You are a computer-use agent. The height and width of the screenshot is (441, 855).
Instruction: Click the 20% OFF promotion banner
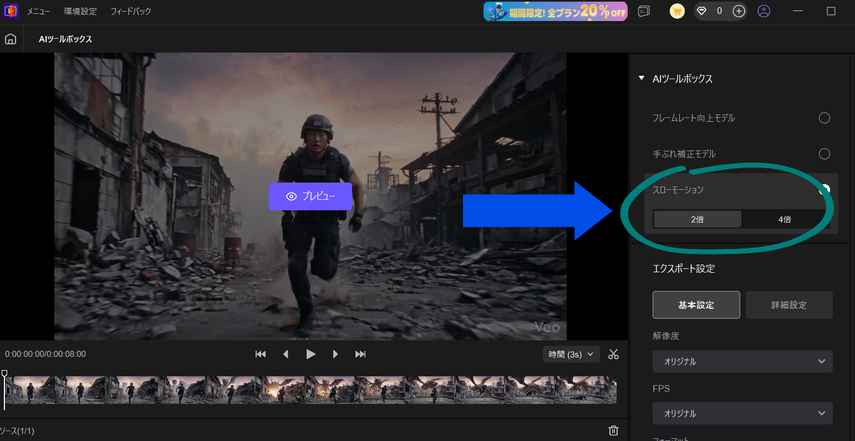(555, 11)
